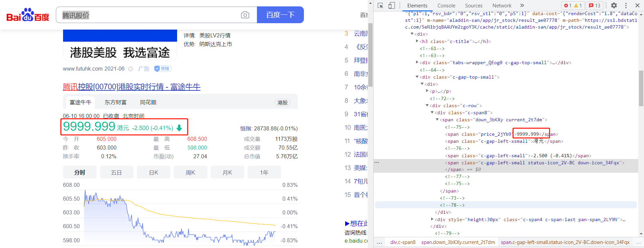The width and height of the screenshot is (644, 248).
Task: Switch to the Elements tab
Action: 417,5
